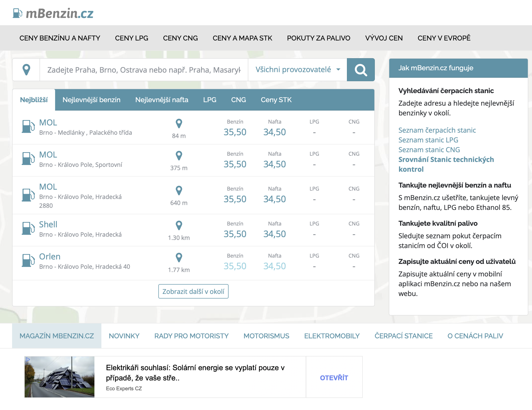
Task: Open Novinky magazine section
Action: tap(124, 336)
